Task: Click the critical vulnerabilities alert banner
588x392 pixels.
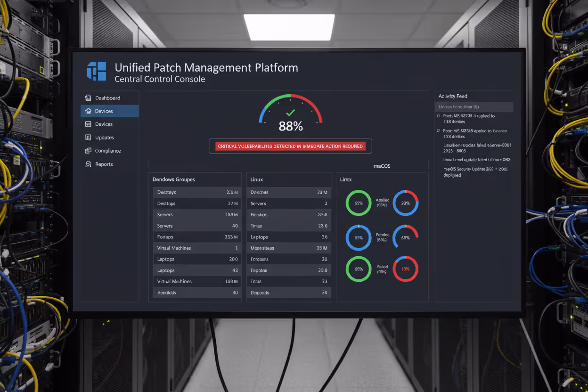Action: coord(290,146)
